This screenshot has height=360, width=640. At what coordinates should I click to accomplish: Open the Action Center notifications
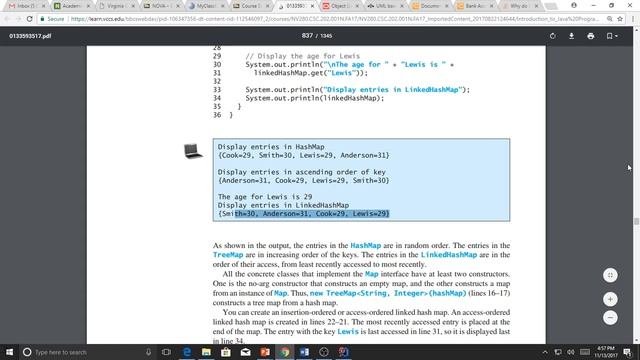[x=627, y=352]
